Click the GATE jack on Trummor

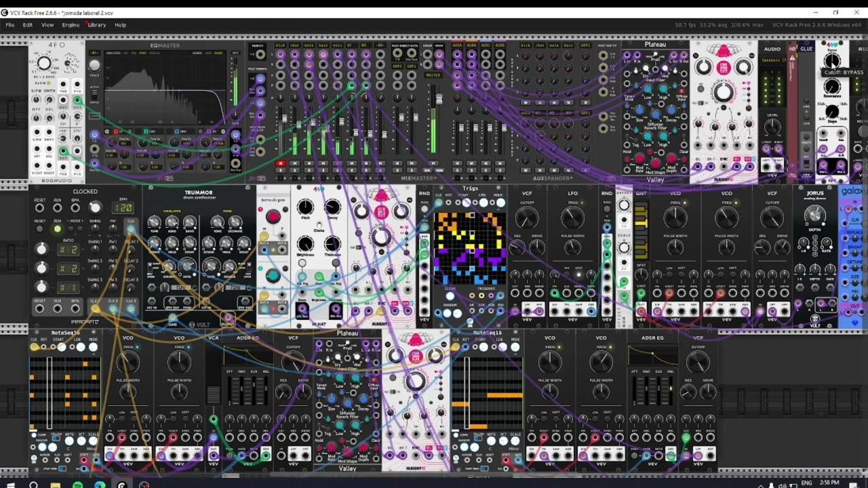pos(172,316)
